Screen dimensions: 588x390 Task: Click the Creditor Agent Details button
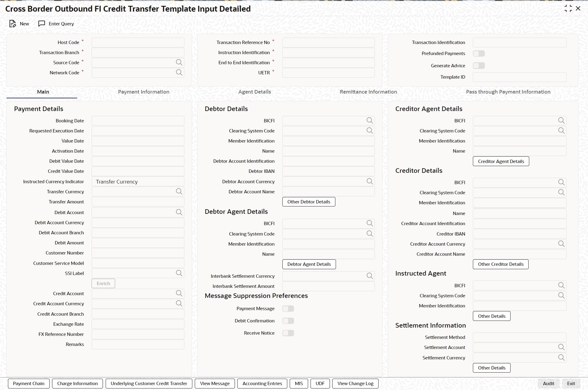(x=501, y=162)
